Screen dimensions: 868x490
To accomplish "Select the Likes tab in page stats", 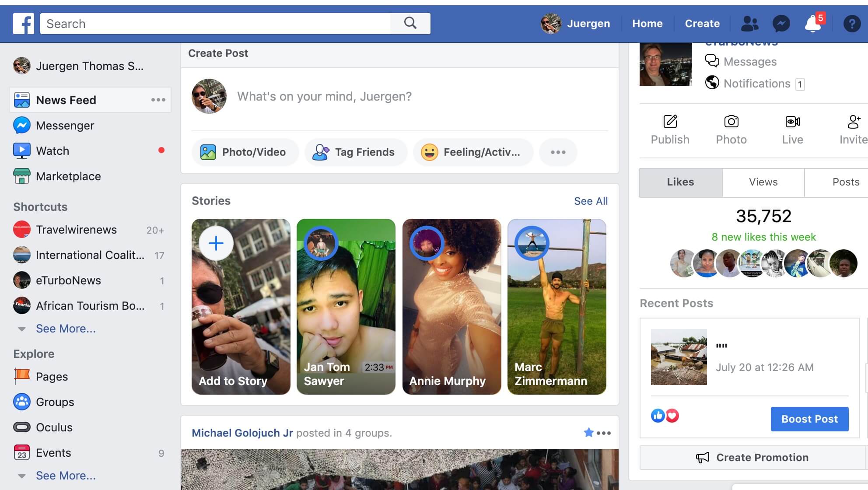I will click(680, 182).
